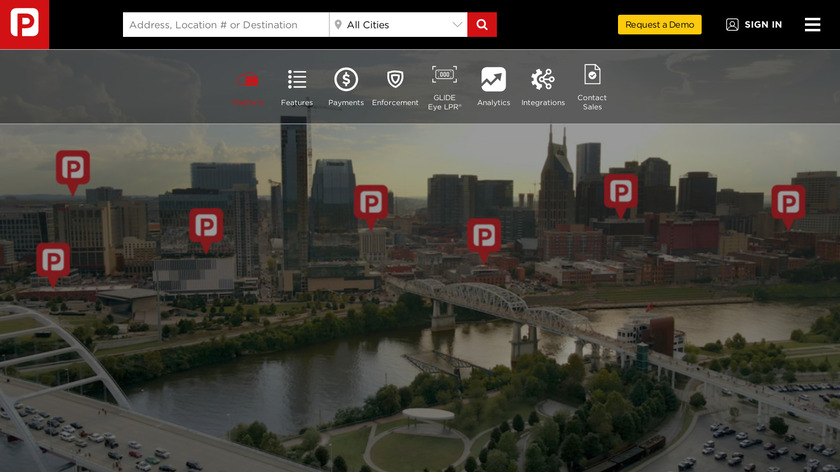The width and height of the screenshot is (840, 472).
Task: Click the Request a Demo button
Action: tap(659, 25)
